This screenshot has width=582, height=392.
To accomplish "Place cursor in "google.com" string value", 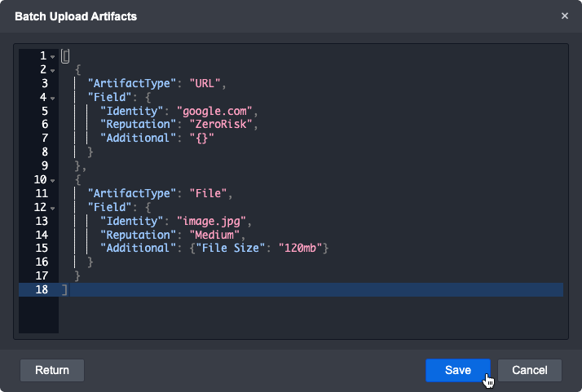I will click(219, 111).
